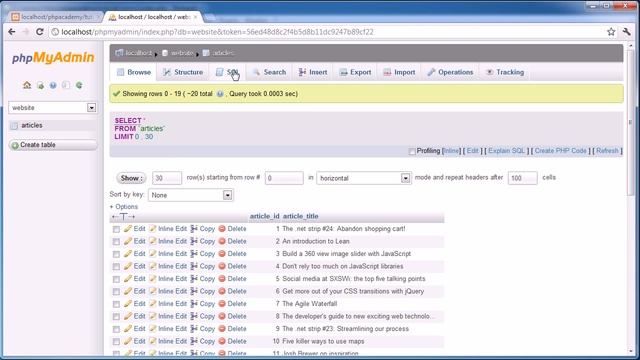The height and width of the screenshot is (360, 640).
Task: Click the green plus Create table icon
Action: tap(15, 145)
